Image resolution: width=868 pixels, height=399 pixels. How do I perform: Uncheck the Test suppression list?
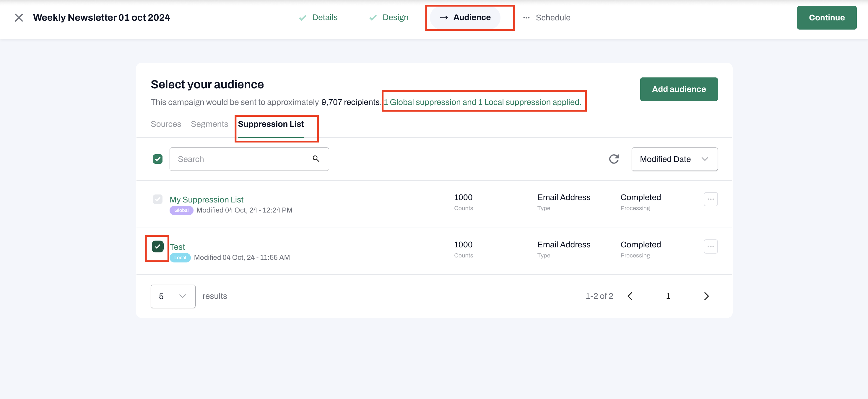tap(158, 246)
